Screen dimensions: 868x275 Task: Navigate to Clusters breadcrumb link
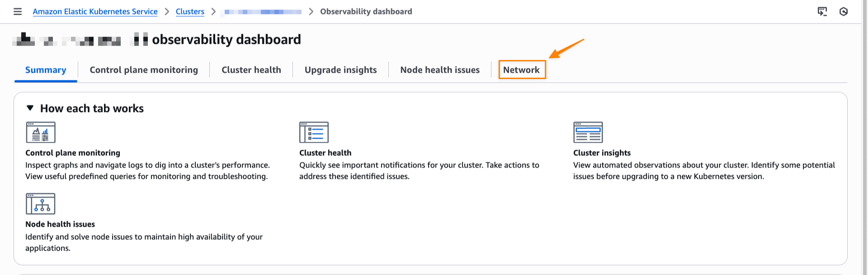coord(190,12)
